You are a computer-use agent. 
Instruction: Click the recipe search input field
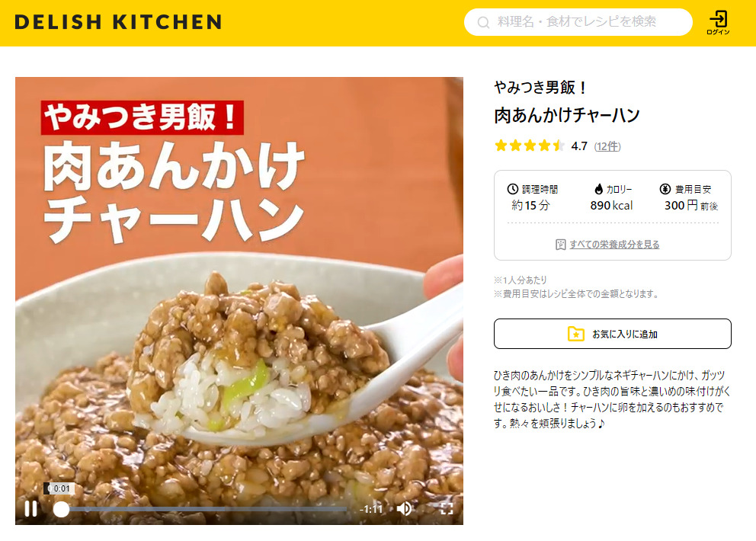point(578,22)
